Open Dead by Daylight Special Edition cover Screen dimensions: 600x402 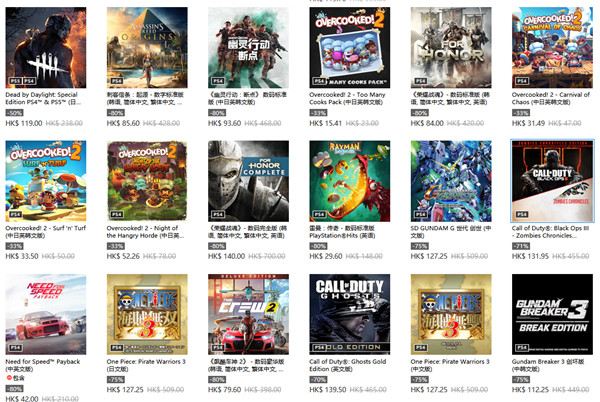[x=46, y=47]
